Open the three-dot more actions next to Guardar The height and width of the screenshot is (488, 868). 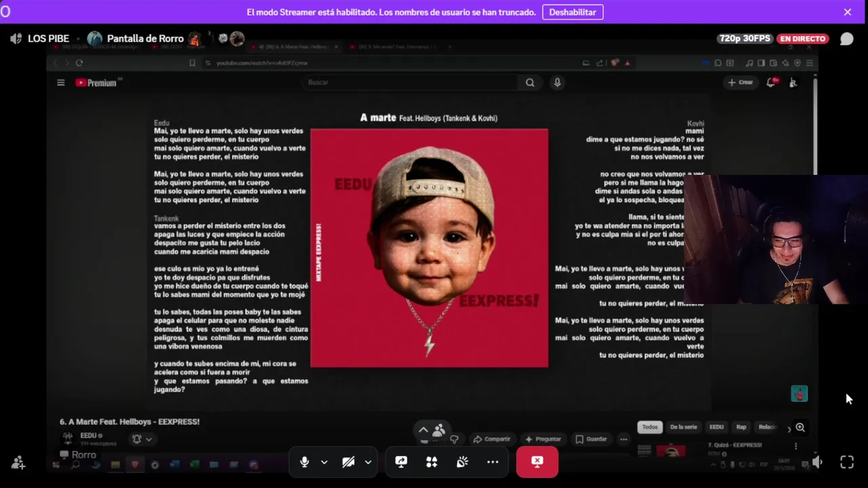click(x=624, y=439)
